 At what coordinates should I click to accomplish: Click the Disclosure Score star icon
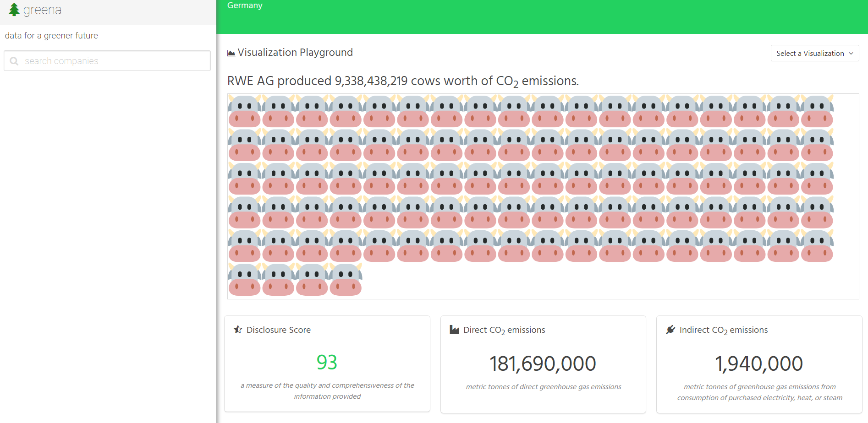click(x=238, y=330)
